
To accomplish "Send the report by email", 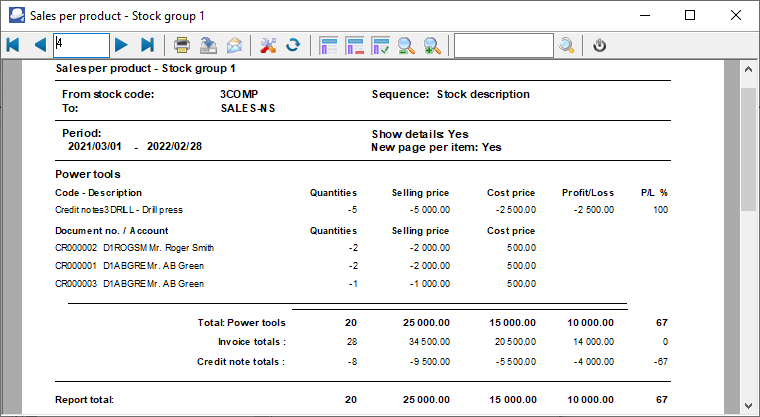I will point(234,45).
